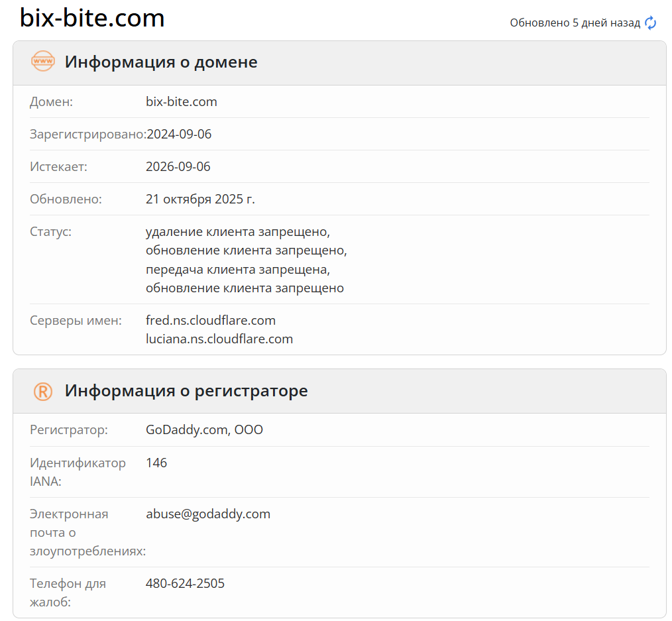Screen dimensions: 672x621
Task: Select nameserver luciana.ns.cloudflare.com
Action: click(x=219, y=339)
